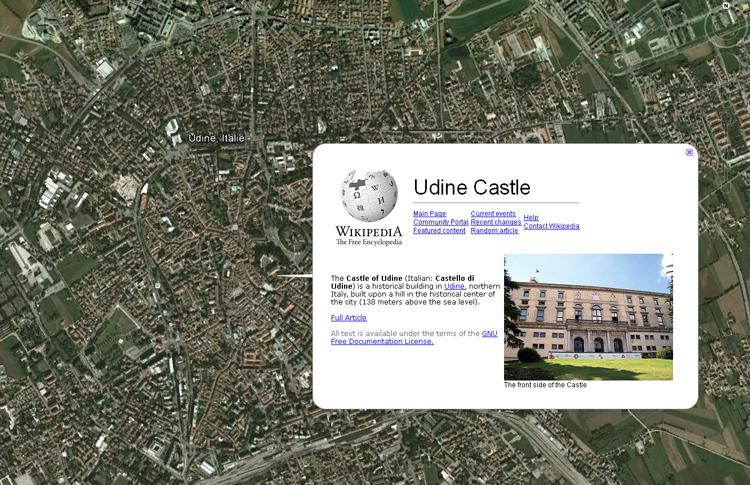Click the Wikipedia globe logo

369,196
